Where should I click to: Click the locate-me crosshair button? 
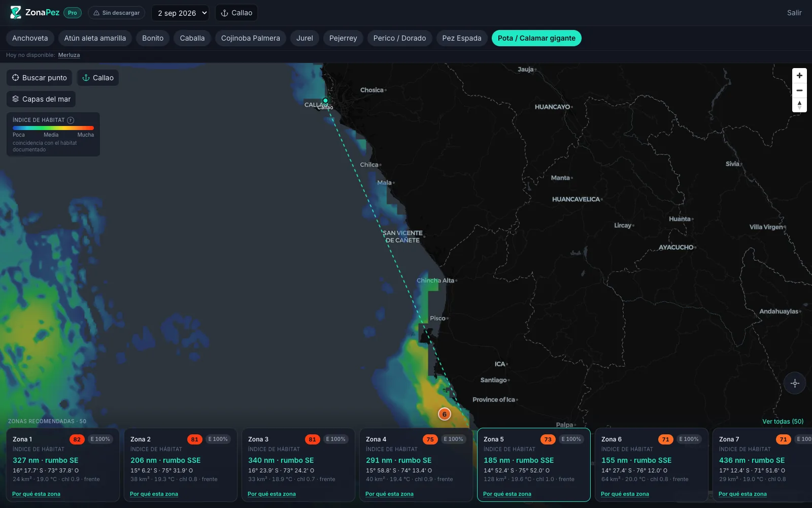[x=795, y=383]
